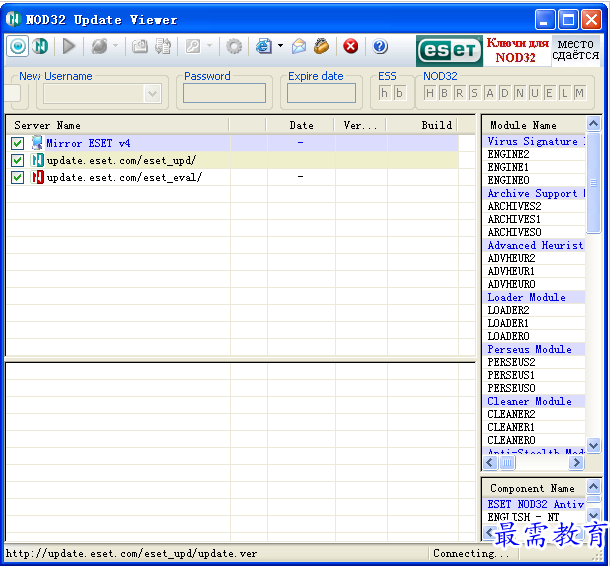This screenshot has width=616, height=566.
Task: Click the gray globe toolbar icon
Action: (x=100, y=46)
